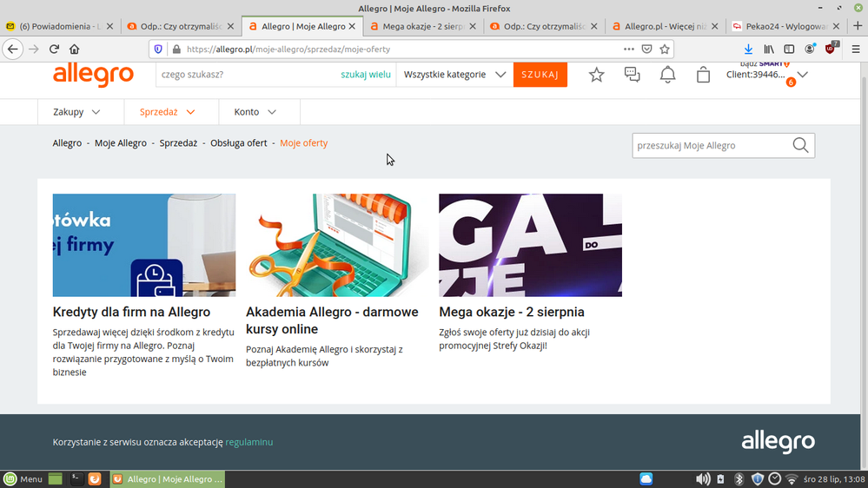868x488 pixels.
Task: Open the Firefox account icon
Action: [810, 49]
